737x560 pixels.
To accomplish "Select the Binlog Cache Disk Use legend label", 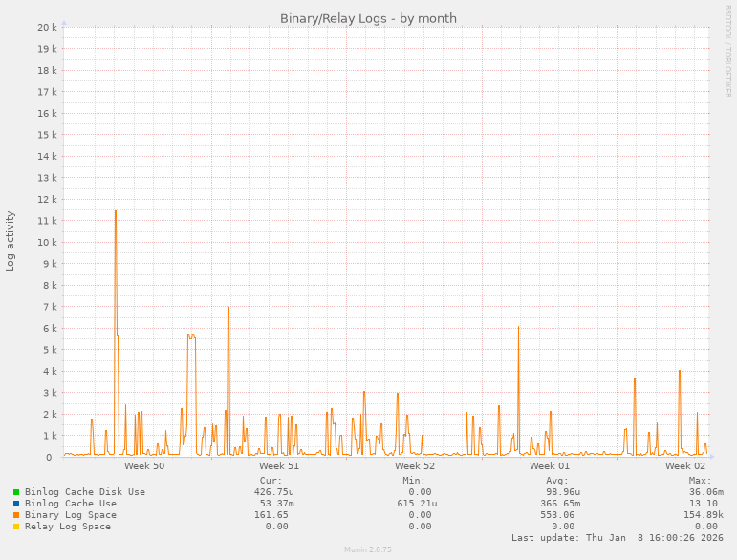I will pyautogui.click(x=85, y=492).
